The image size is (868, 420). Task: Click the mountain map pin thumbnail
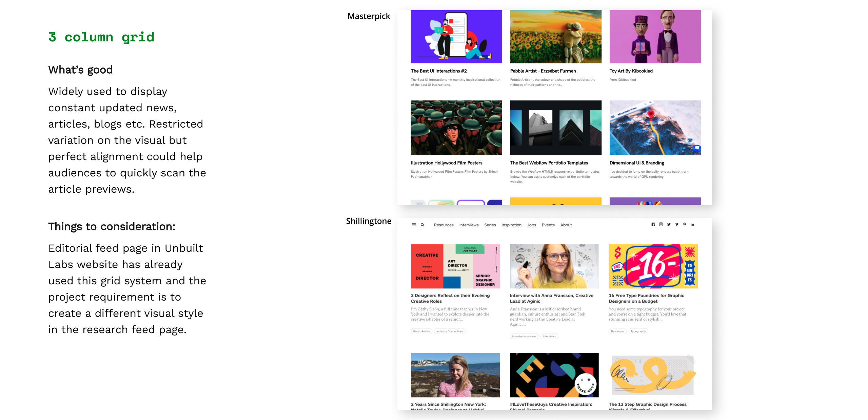click(655, 128)
